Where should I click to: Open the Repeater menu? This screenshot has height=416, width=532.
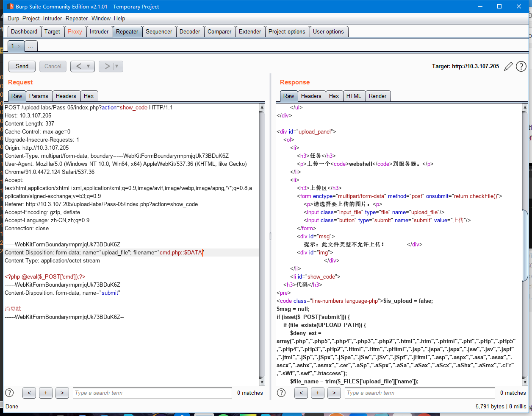(x=77, y=18)
